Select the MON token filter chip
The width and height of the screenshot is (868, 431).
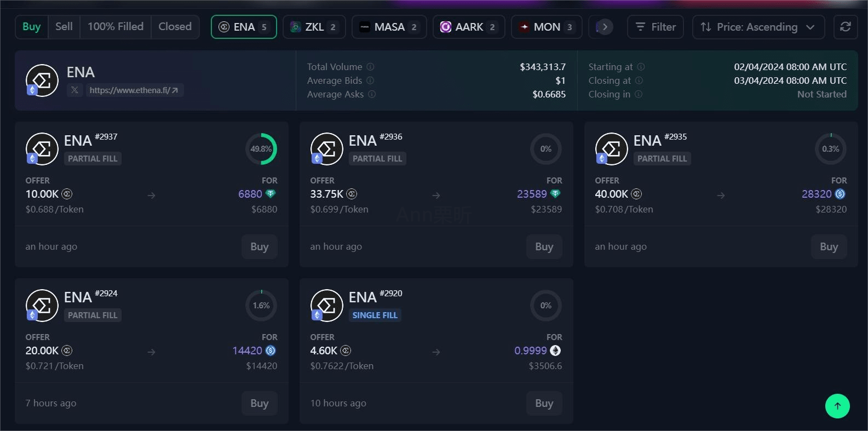tap(547, 27)
